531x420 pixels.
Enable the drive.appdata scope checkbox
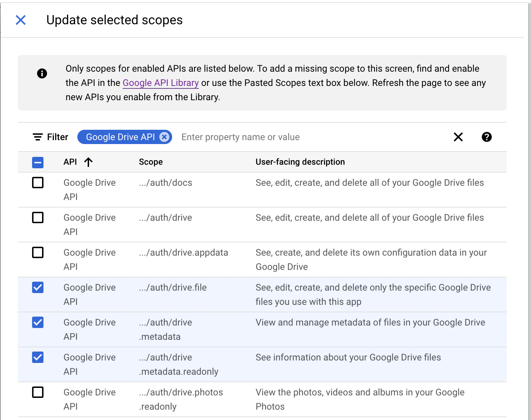[38, 252]
